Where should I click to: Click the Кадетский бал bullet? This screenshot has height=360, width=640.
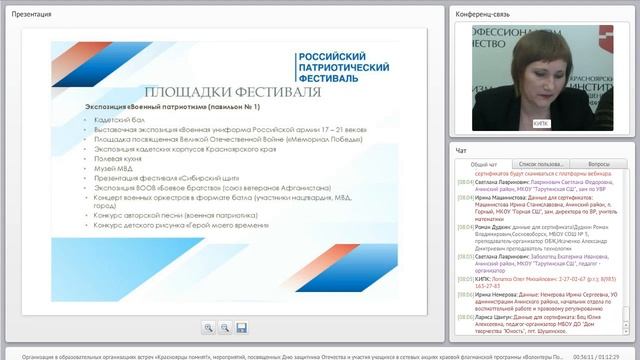(119, 120)
